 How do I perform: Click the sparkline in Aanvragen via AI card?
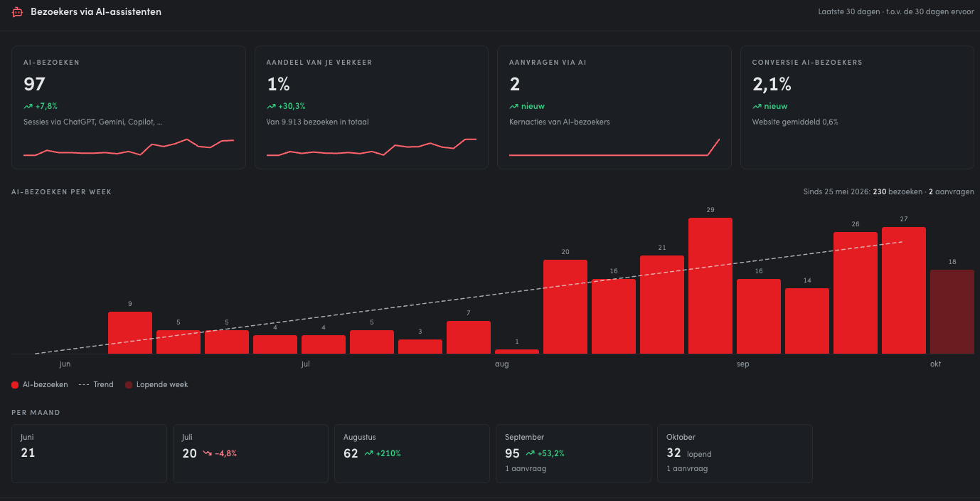pos(614,147)
